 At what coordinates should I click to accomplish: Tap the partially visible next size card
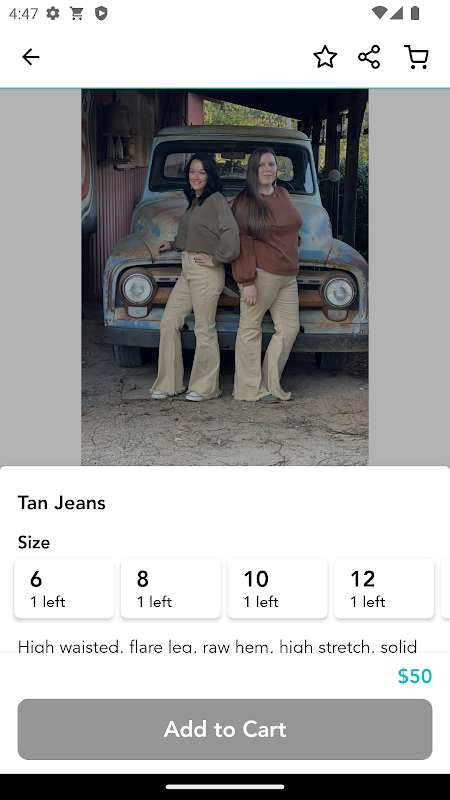point(445,588)
